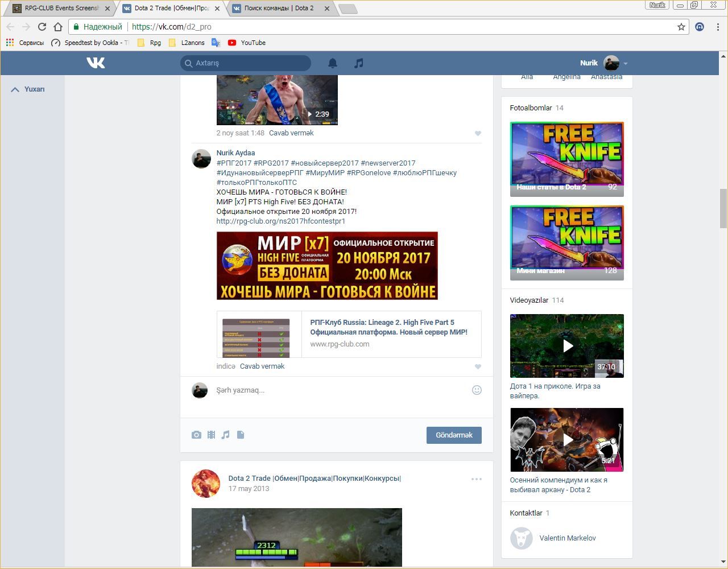This screenshot has width=728, height=569.
Task: Click the page's vertical scrollbar thumb
Action: 723,208
